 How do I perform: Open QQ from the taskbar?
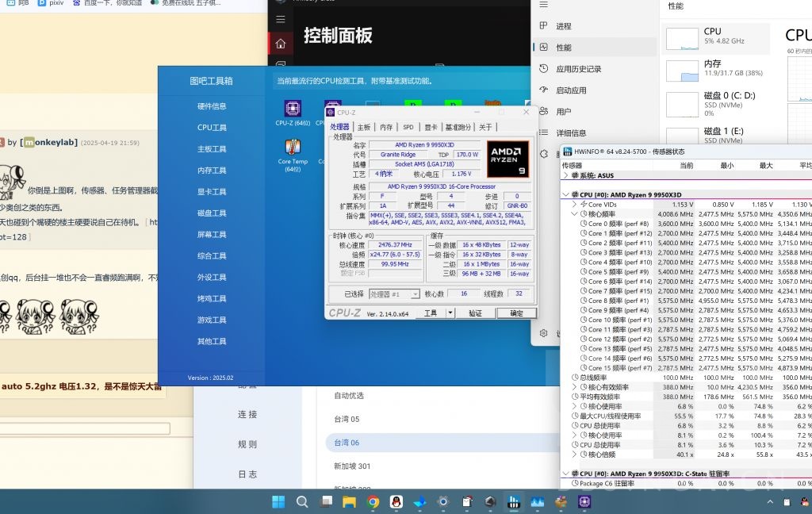[396, 501]
